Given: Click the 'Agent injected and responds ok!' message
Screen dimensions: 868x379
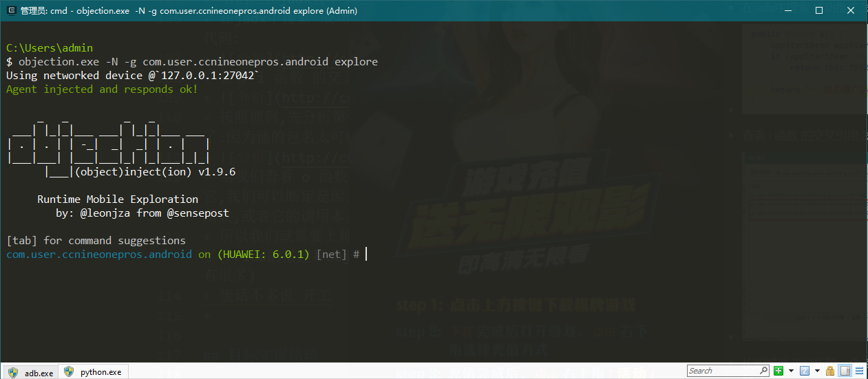Looking at the screenshot, I should (102, 89).
